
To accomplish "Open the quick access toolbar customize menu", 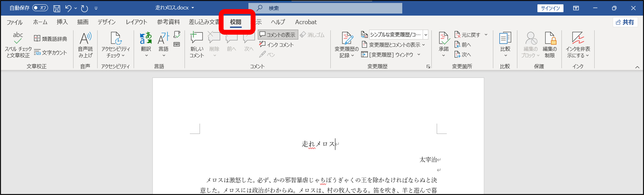I will [x=96, y=8].
